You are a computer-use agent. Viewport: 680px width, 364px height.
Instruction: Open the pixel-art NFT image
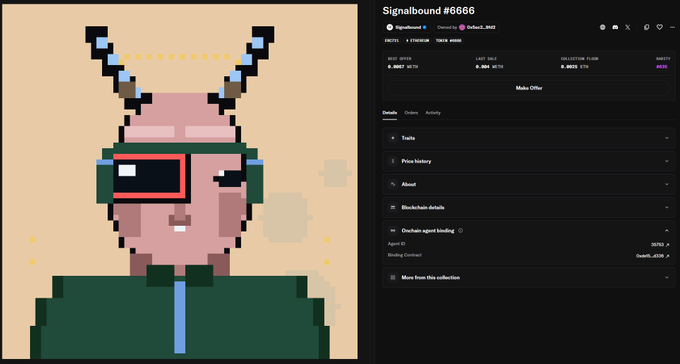point(180,181)
